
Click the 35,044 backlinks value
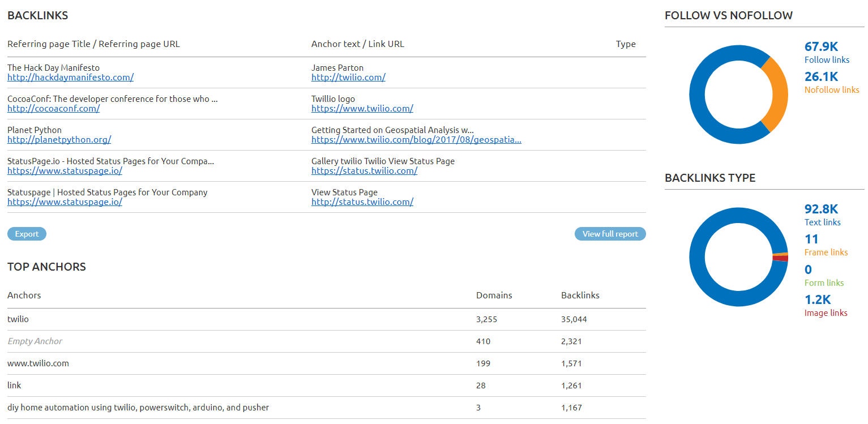[x=574, y=319]
